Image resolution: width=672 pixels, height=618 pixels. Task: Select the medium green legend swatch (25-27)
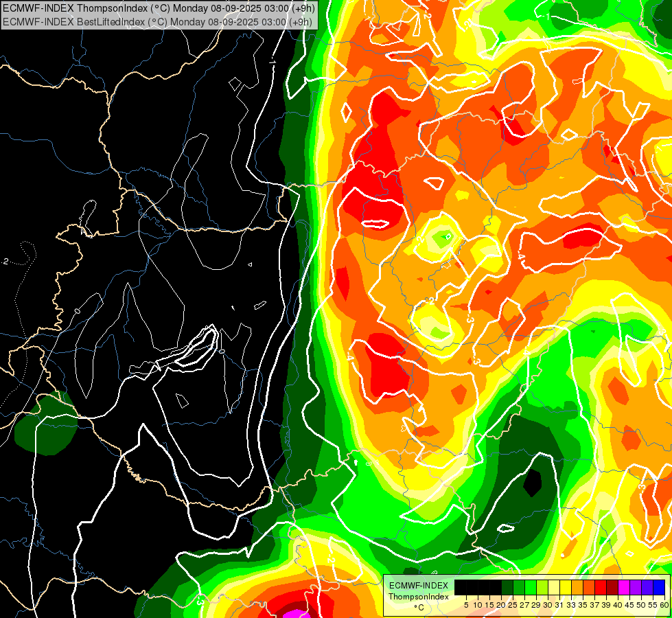pos(518,587)
